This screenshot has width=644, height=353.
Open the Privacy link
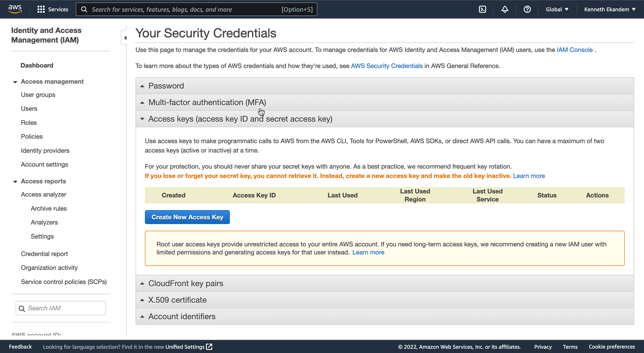coord(543,347)
